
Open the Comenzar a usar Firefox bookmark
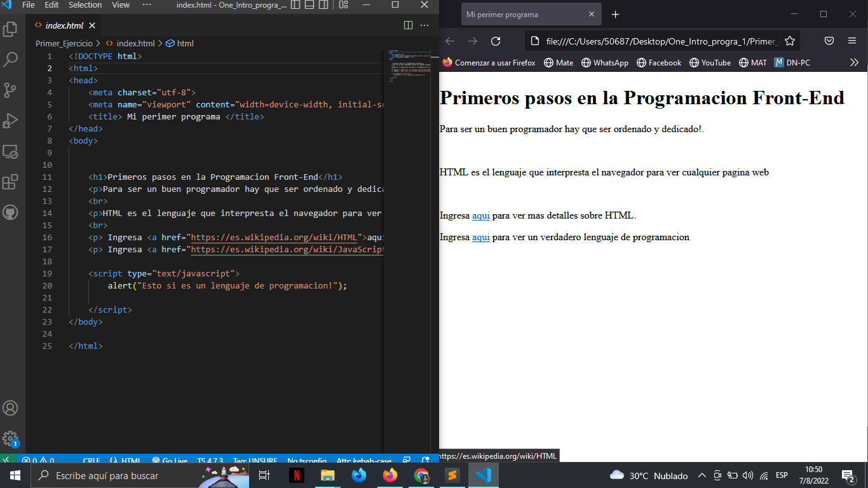point(489,63)
